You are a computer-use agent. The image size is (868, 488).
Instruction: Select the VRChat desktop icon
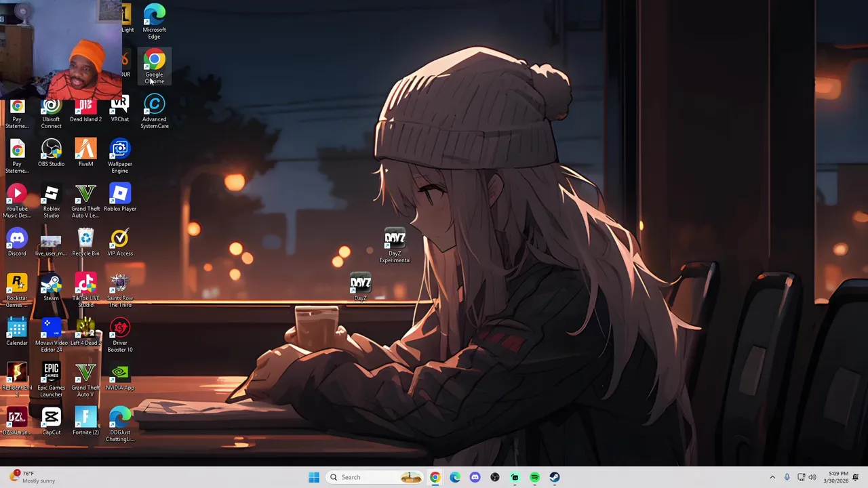[x=120, y=108]
